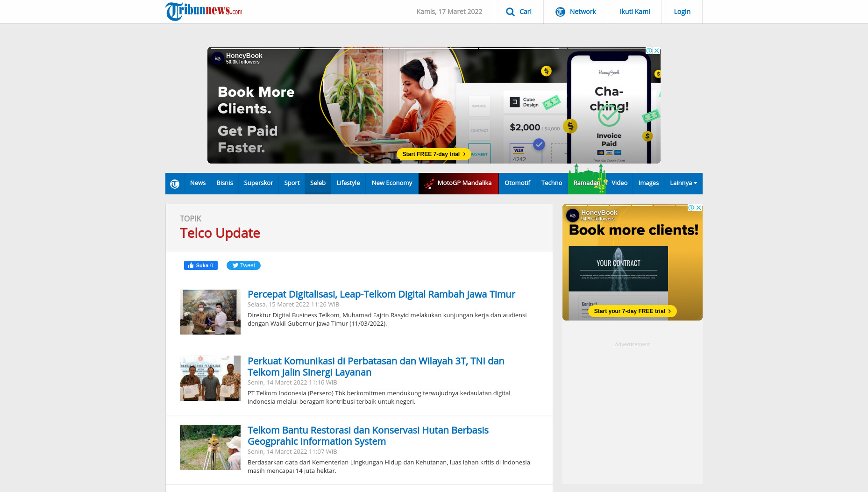Click thumbnail of hutan restoration article
868x492 pixels.
click(210, 448)
